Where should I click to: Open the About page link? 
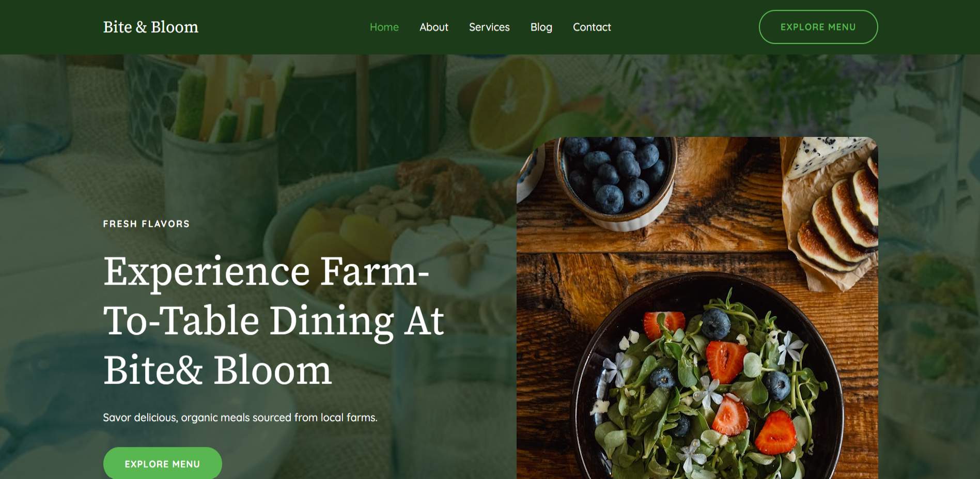coord(433,27)
